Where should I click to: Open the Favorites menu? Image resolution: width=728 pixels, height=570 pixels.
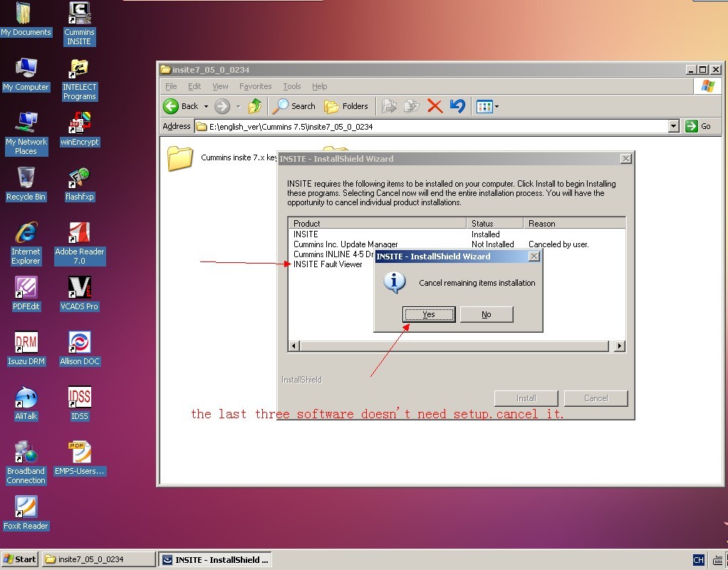255,86
